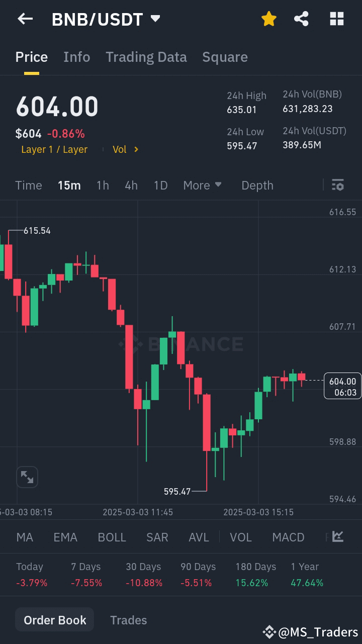Viewport: 362px width, 644px height.
Task: Open the grid layout menu
Action: (x=336, y=19)
